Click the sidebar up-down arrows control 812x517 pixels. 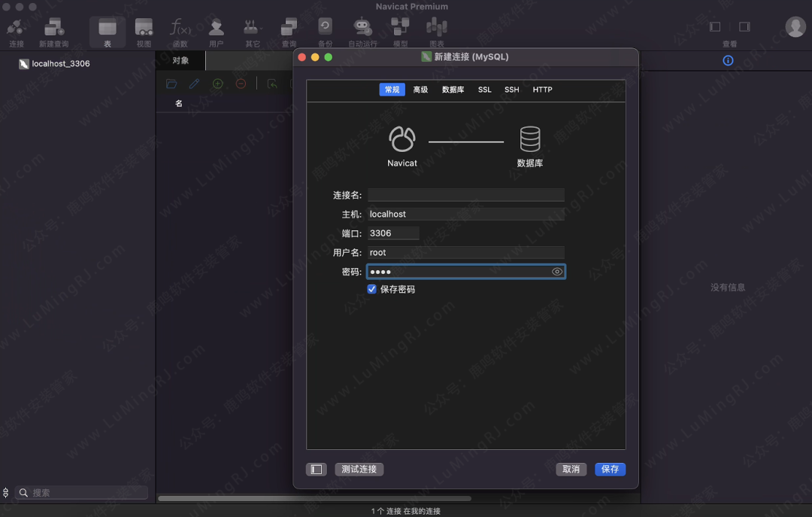pos(6,493)
